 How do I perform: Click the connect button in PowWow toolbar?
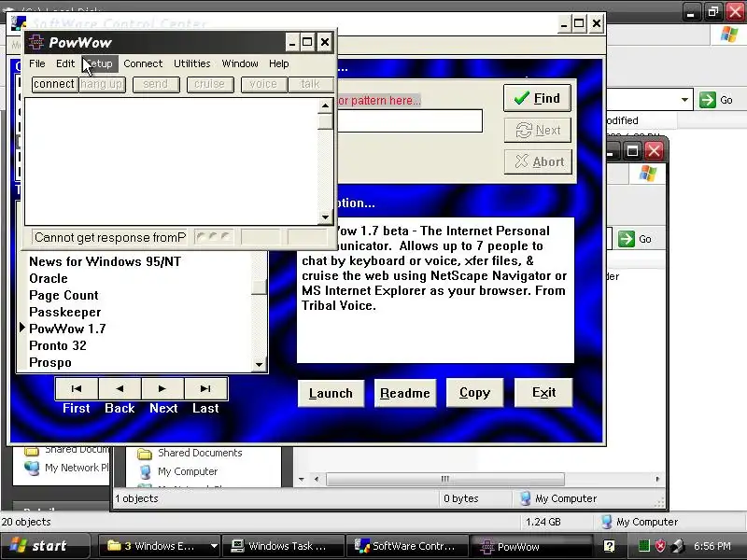[x=54, y=84]
